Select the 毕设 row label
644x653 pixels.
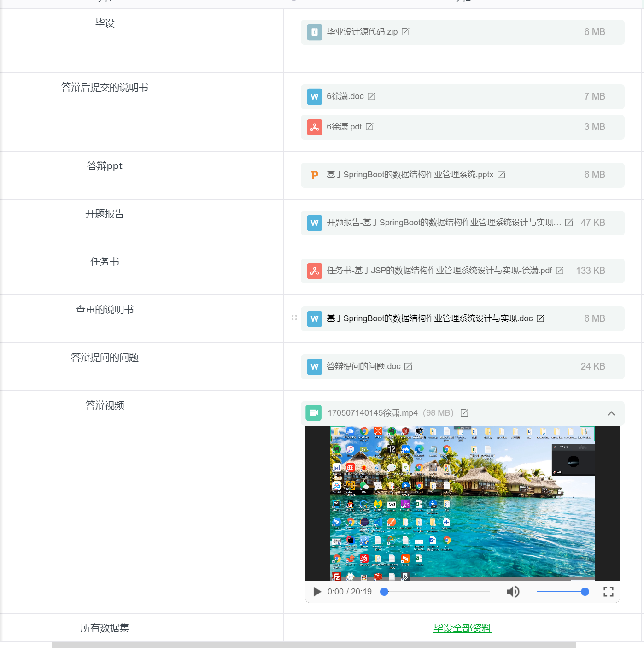[x=105, y=23]
